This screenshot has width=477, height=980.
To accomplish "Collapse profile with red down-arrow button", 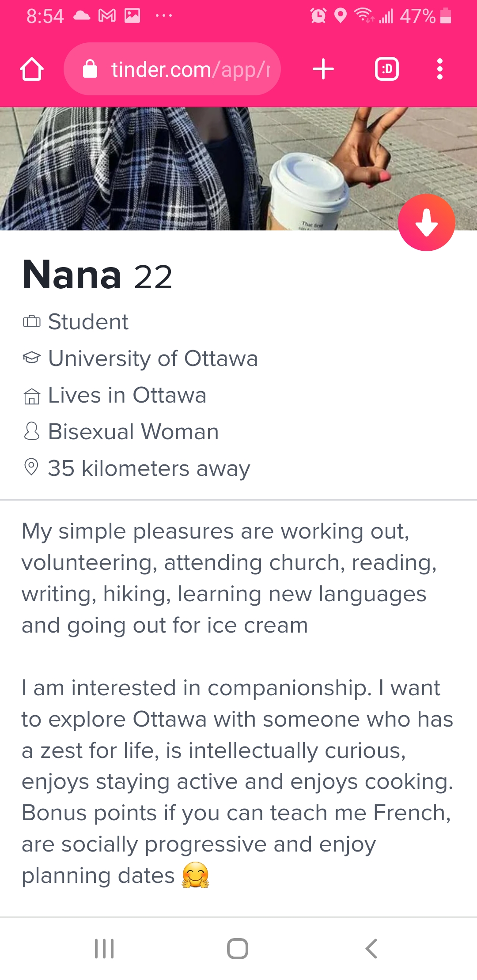I will (427, 222).
